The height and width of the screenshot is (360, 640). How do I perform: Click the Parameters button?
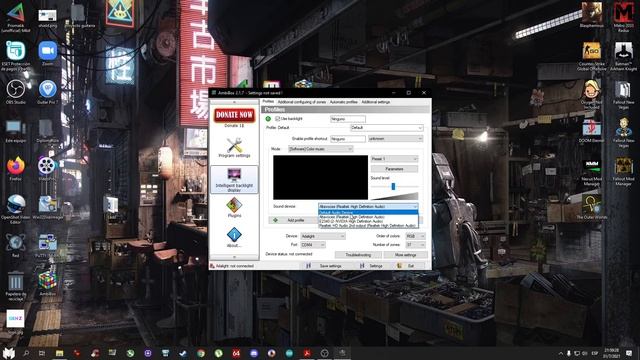pos(394,169)
